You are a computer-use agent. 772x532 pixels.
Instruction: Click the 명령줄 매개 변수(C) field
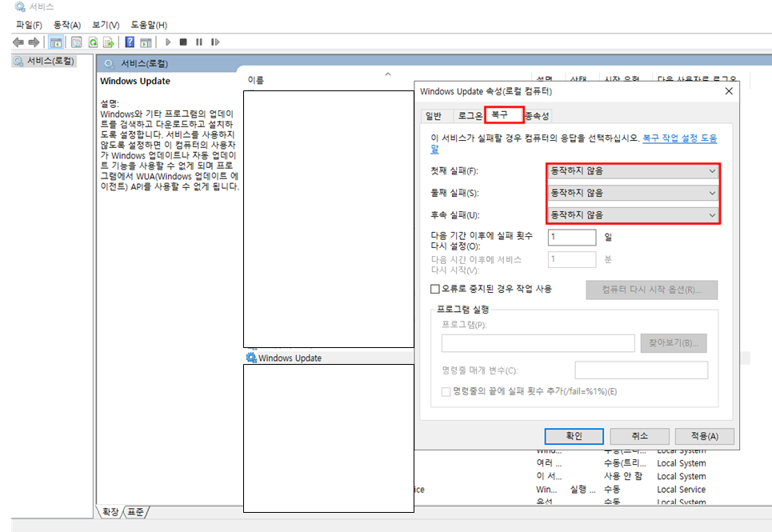click(641, 370)
